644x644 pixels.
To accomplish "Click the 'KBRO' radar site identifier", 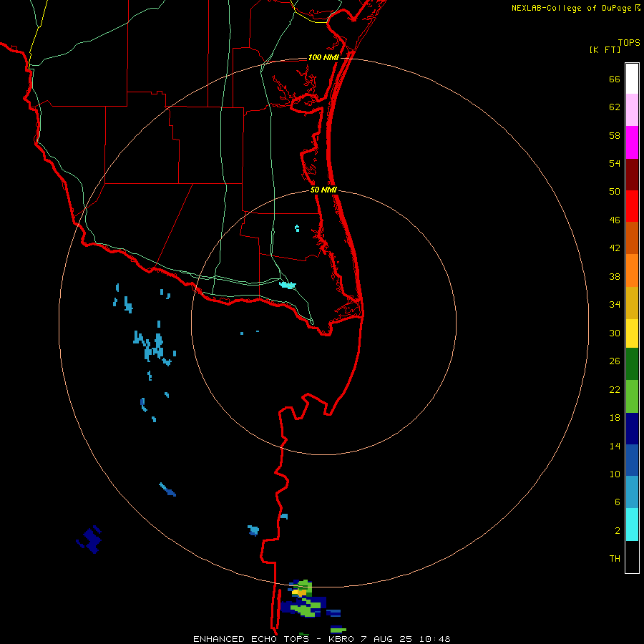I will [341, 639].
